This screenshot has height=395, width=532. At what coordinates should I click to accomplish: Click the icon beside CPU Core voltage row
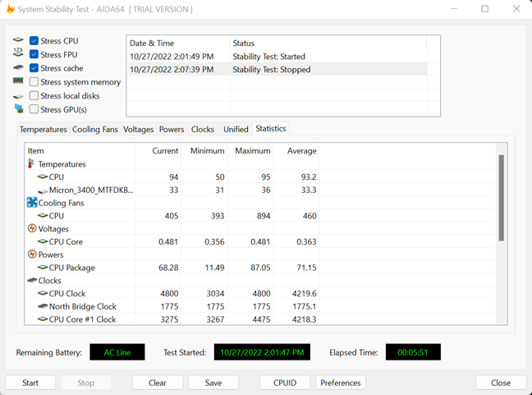(x=43, y=241)
